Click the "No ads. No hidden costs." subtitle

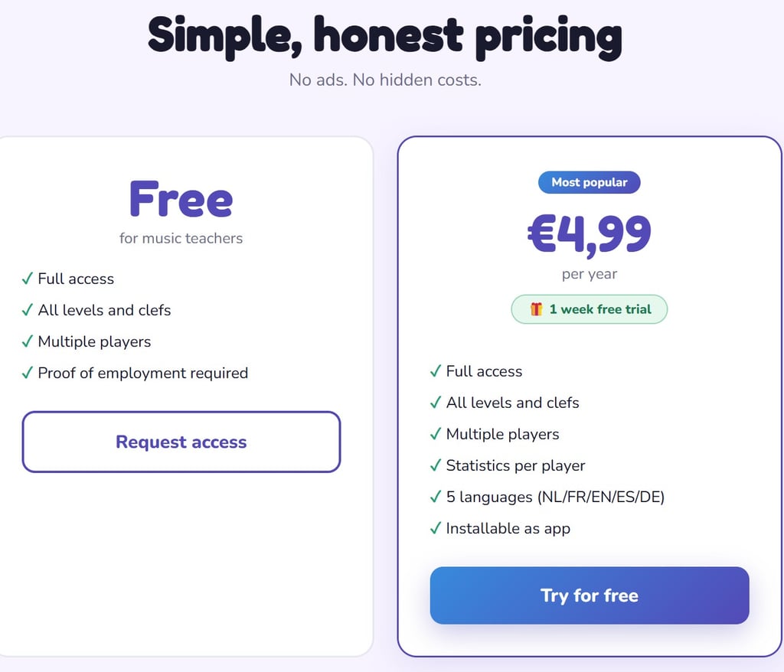click(x=385, y=80)
